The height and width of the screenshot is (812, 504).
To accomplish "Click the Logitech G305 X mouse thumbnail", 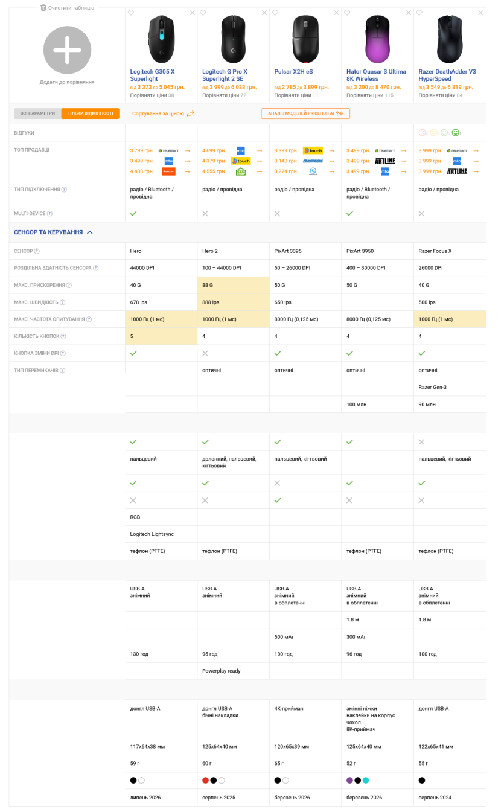I will click(x=161, y=39).
